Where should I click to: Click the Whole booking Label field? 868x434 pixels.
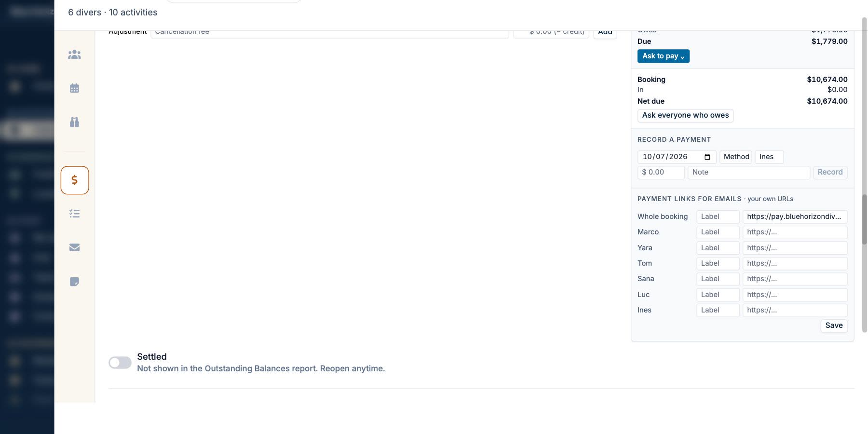click(x=718, y=217)
